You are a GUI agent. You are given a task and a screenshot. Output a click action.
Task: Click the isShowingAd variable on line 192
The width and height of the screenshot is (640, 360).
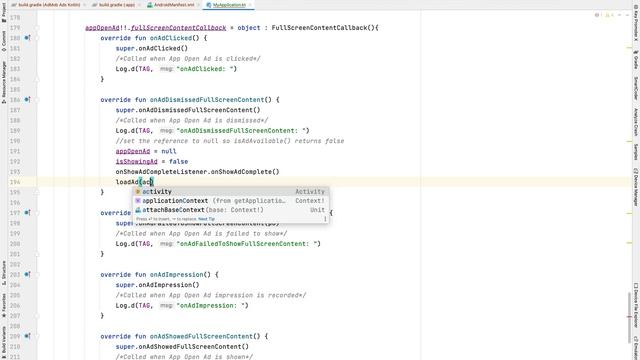coord(136,162)
